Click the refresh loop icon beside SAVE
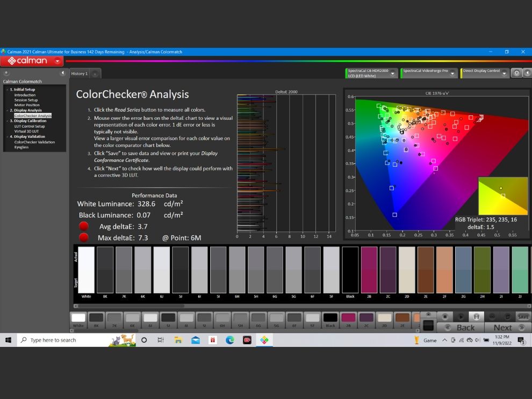532x399 pixels. (508, 317)
